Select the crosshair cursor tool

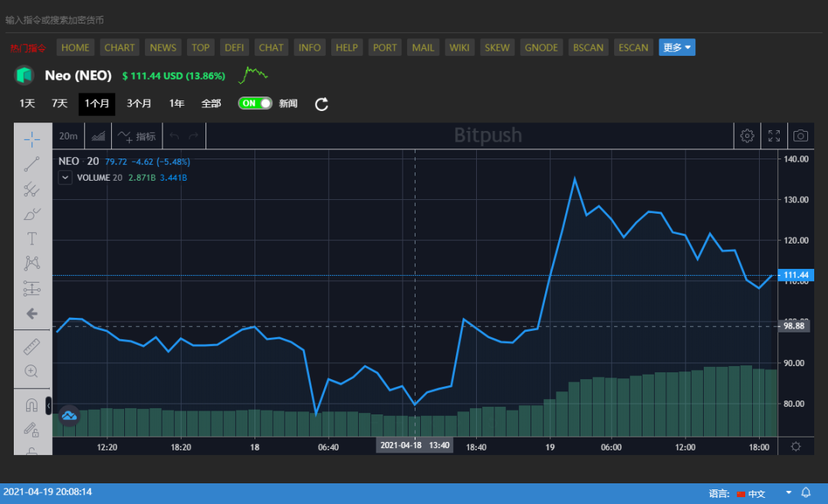31,139
